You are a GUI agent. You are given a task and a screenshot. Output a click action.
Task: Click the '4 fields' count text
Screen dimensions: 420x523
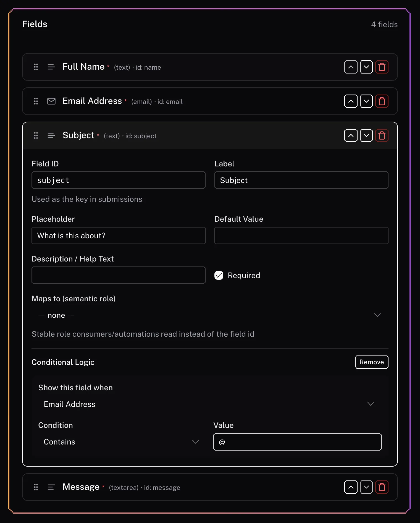pyautogui.click(x=384, y=24)
